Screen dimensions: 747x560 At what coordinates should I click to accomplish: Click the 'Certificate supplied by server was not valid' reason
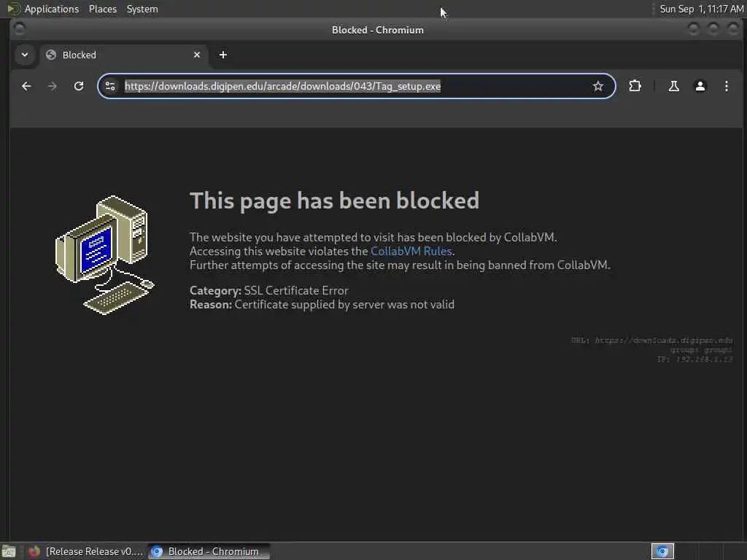[344, 304]
